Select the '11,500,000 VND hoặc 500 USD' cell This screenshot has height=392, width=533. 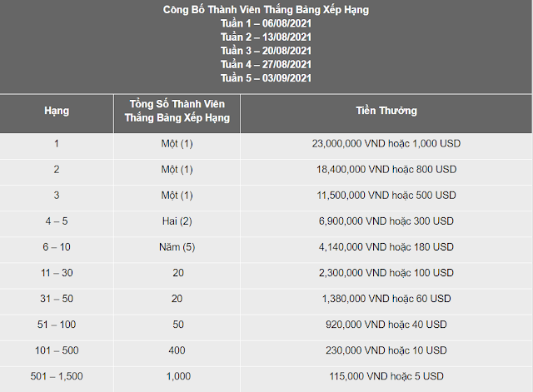386,196
